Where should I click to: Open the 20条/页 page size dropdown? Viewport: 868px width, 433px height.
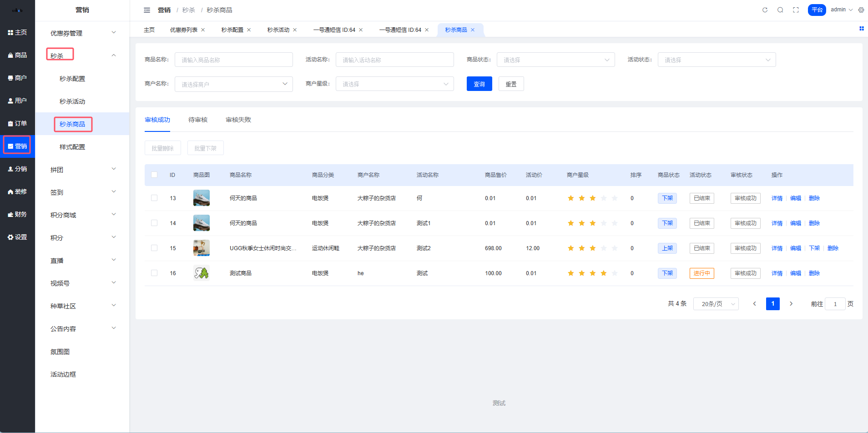point(716,304)
